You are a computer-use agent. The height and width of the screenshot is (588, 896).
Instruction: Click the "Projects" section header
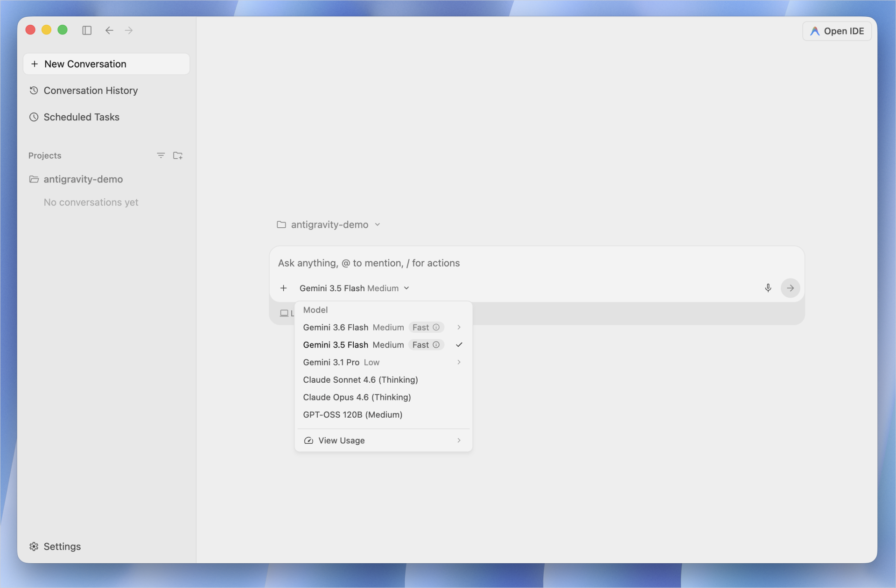(45, 155)
